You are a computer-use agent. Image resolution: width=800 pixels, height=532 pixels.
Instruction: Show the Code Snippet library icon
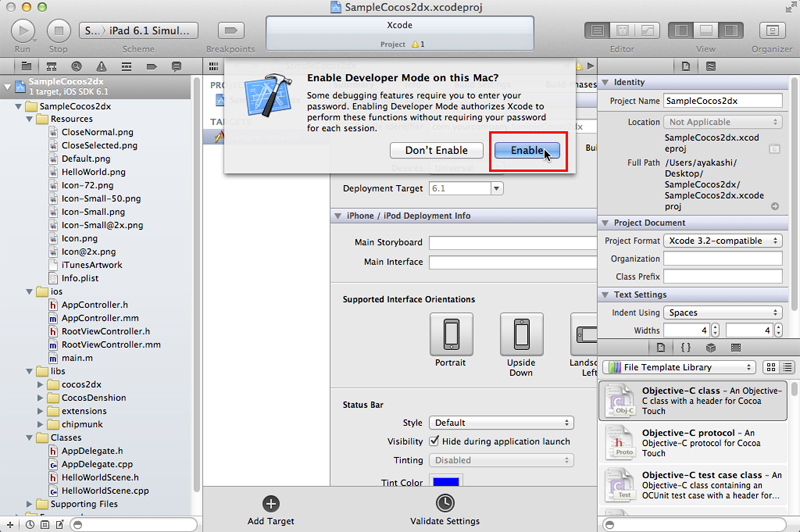tap(686, 347)
